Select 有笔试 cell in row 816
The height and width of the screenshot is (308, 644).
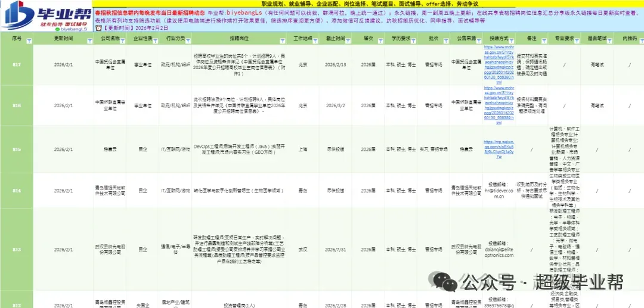click(597, 105)
